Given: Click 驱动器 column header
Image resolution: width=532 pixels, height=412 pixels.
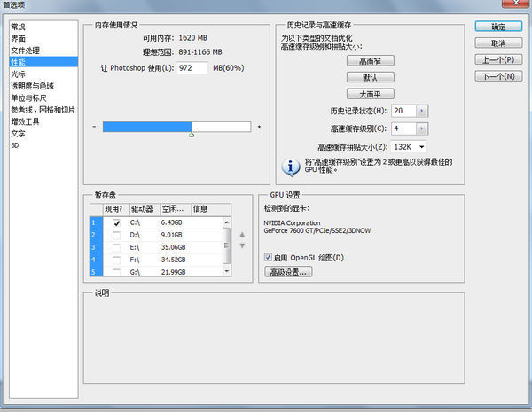Looking at the screenshot, I should click(x=145, y=209).
